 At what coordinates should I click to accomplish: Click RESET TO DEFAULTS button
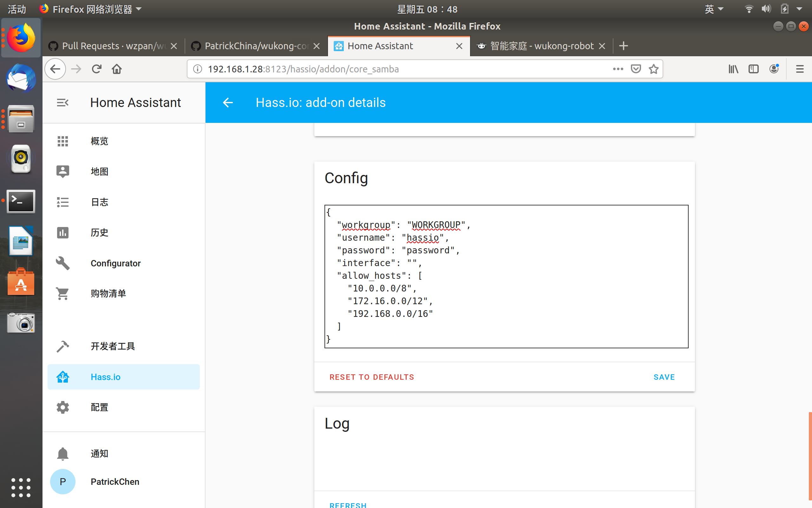click(x=372, y=377)
